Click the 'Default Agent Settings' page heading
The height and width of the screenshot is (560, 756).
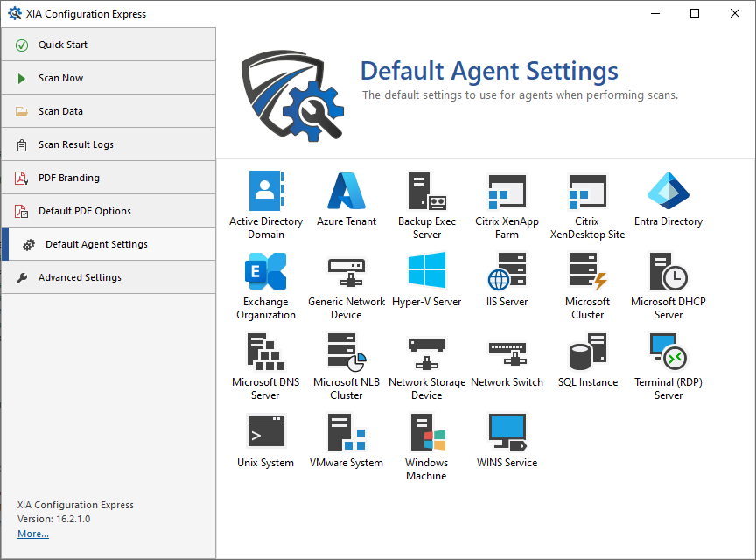pyautogui.click(x=489, y=71)
